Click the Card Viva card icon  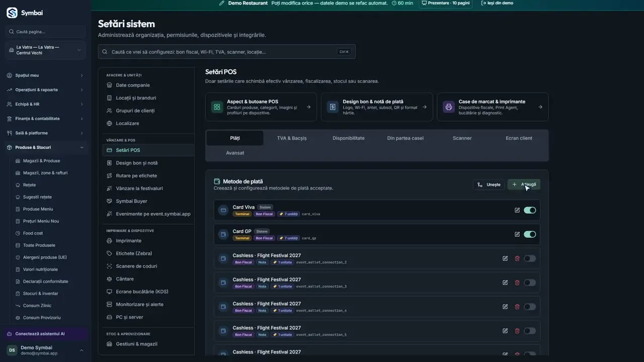point(223,210)
